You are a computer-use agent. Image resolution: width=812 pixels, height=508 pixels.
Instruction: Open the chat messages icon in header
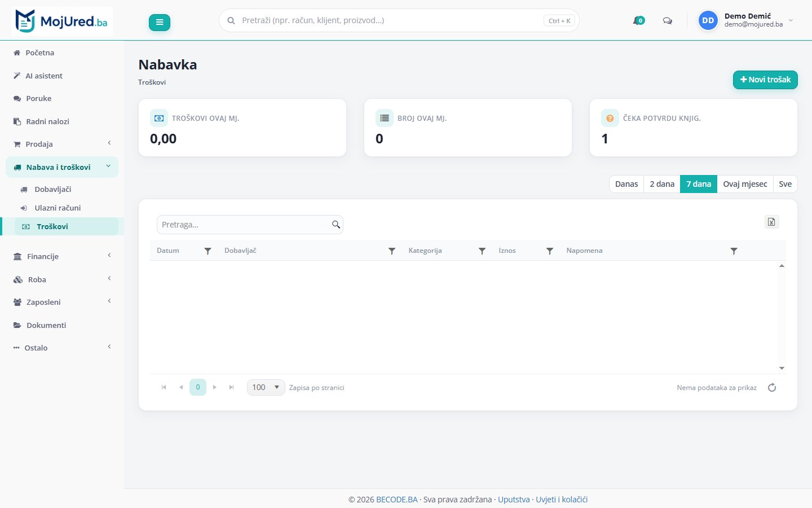point(668,21)
